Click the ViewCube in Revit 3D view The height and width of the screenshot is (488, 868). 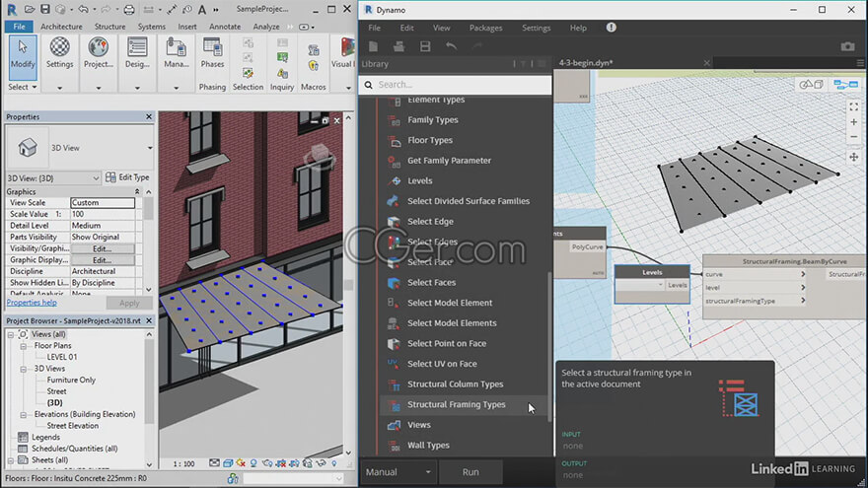point(320,157)
